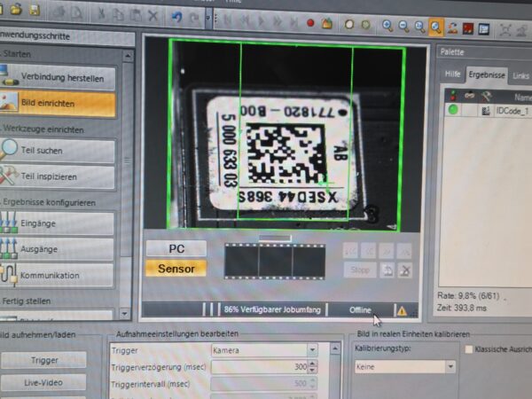Screen dimensions: 532x399
Task: Switch to the Hilfe tab
Action: (452, 74)
